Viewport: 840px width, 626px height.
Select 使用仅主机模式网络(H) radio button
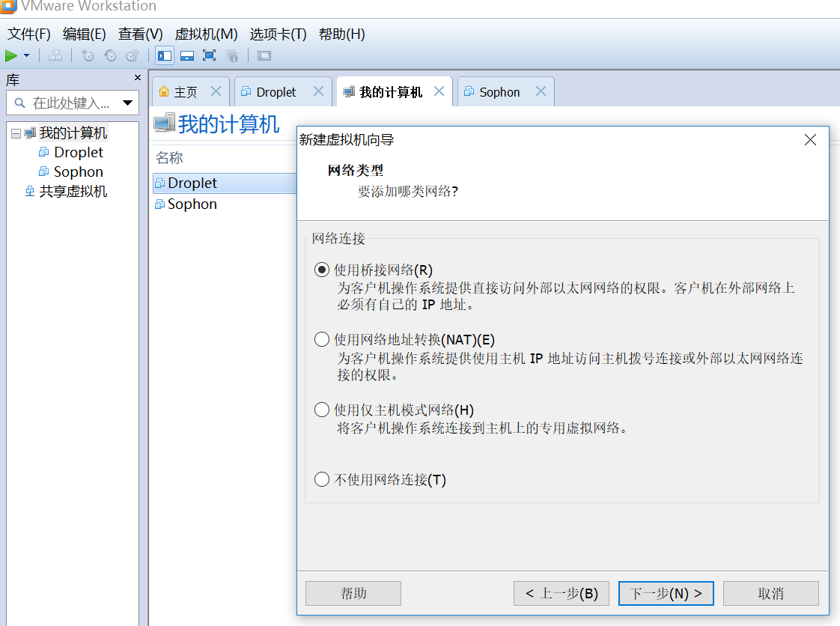321,410
